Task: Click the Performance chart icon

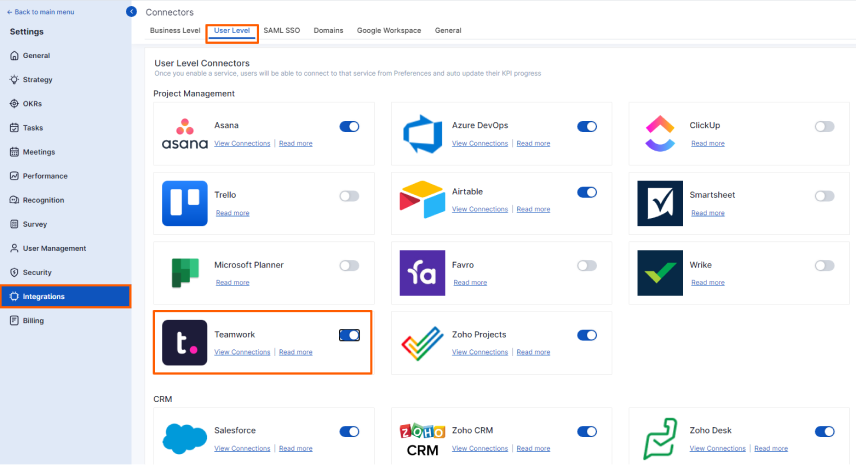Action: coord(14,176)
